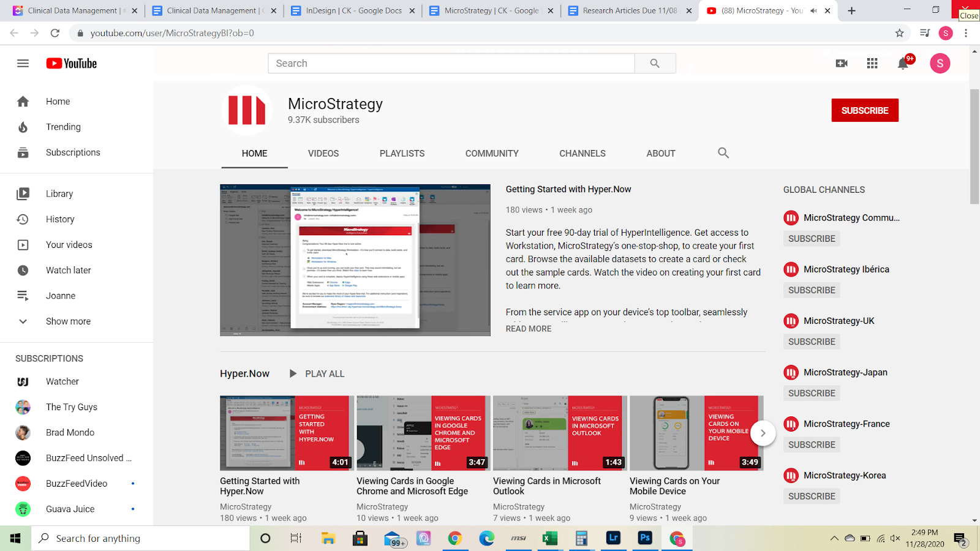Open Microsoft Edge from the taskbar

(486, 538)
